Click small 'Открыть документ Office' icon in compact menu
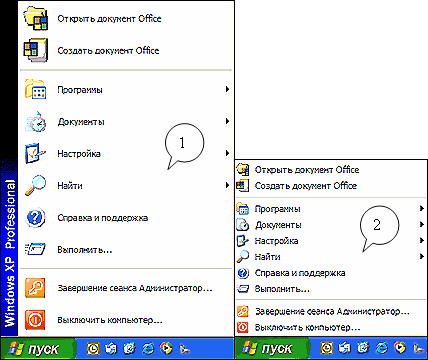 (x=243, y=169)
